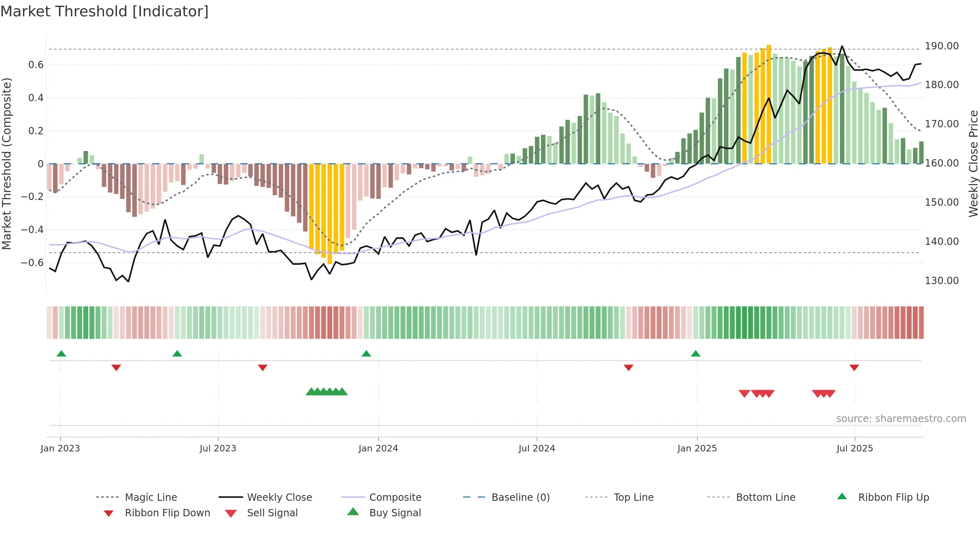This screenshot has height=551, width=980.
Task: Toggle the Ribbon Flip Up legend entry
Action: coord(883,497)
